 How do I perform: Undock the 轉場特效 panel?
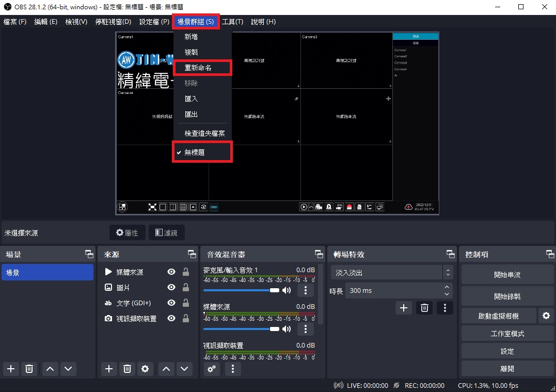pos(450,254)
